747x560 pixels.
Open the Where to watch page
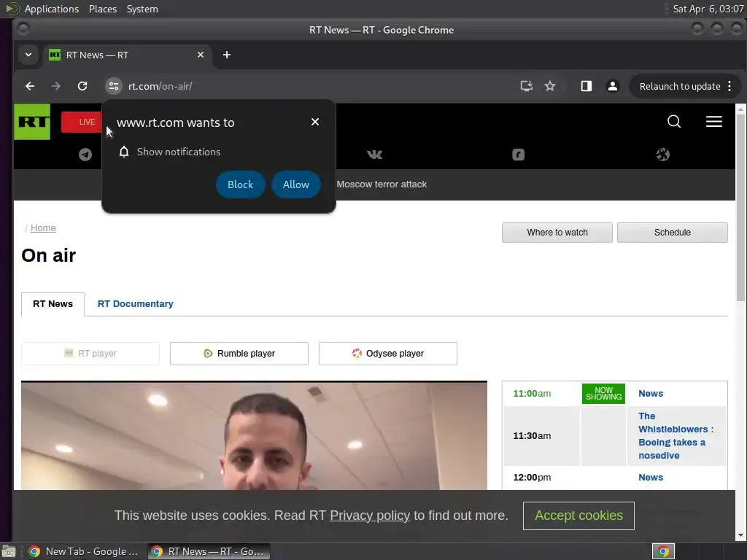click(x=557, y=233)
